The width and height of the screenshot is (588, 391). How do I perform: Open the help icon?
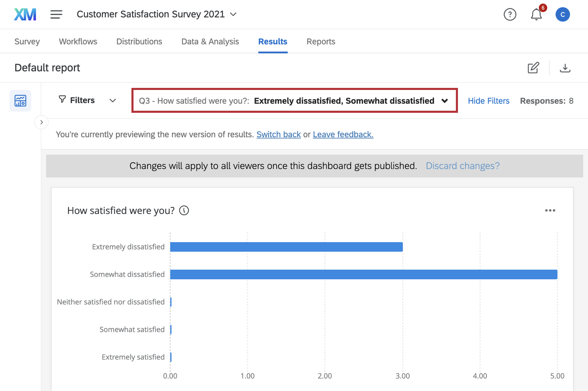tap(510, 14)
